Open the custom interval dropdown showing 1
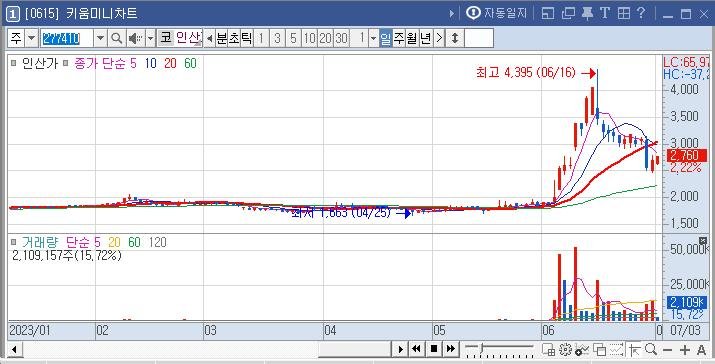Screen dimensions: 715x364 373,39
